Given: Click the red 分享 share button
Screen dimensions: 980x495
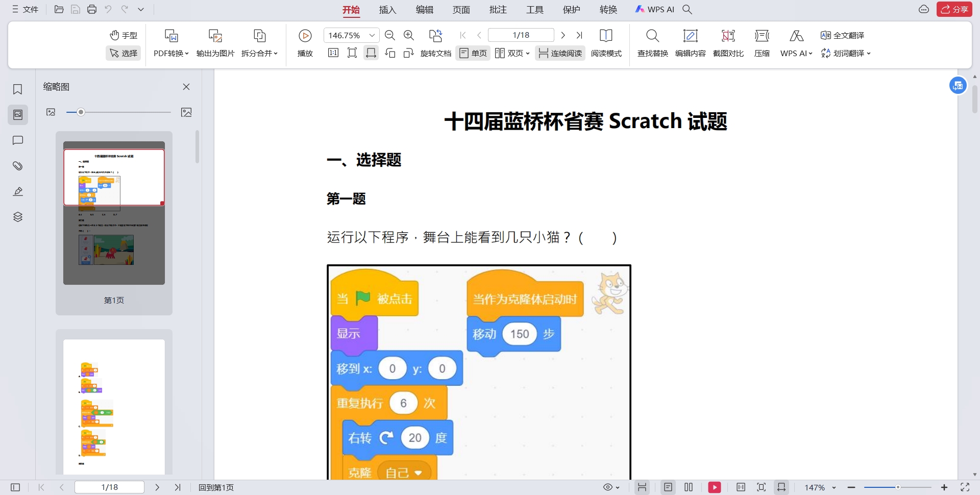Looking at the screenshot, I should click(954, 9).
